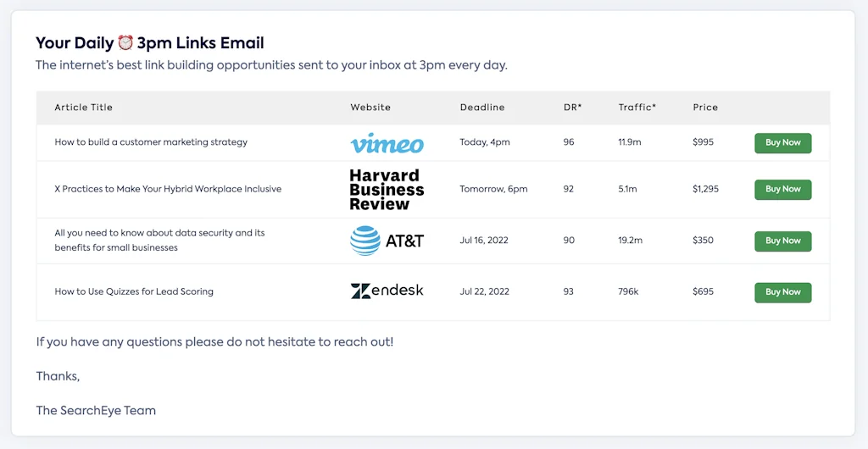Buy the Vimeo customer marketing article
This screenshot has width=868, height=449.
[x=782, y=143]
